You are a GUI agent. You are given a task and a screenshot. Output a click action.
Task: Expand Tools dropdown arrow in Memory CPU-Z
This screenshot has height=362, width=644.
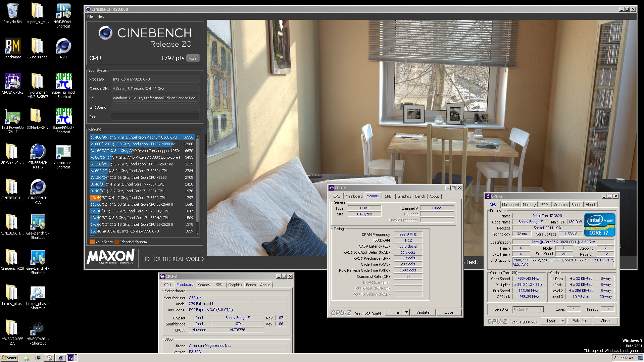[407, 312]
